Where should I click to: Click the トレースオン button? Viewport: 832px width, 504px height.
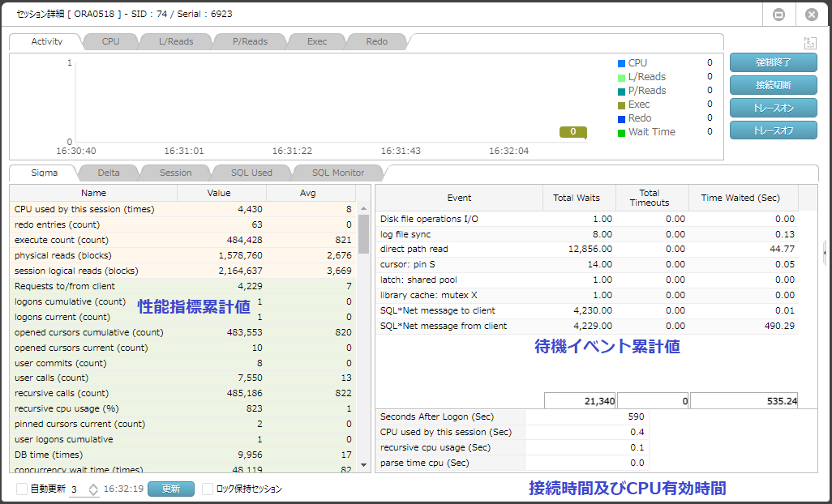click(x=773, y=108)
